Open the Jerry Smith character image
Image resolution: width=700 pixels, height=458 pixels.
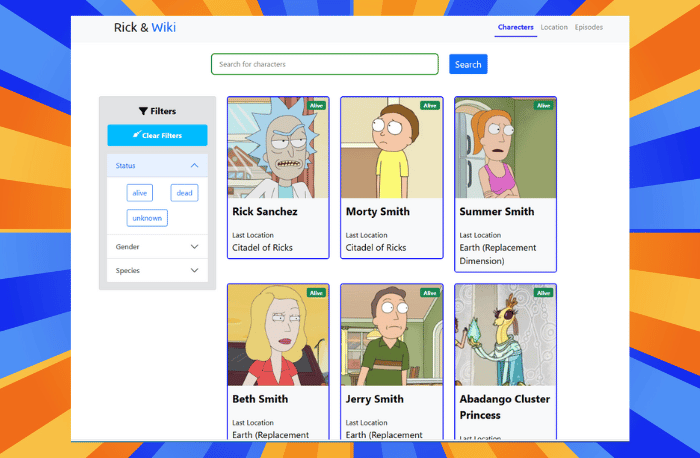pyautogui.click(x=392, y=335)
